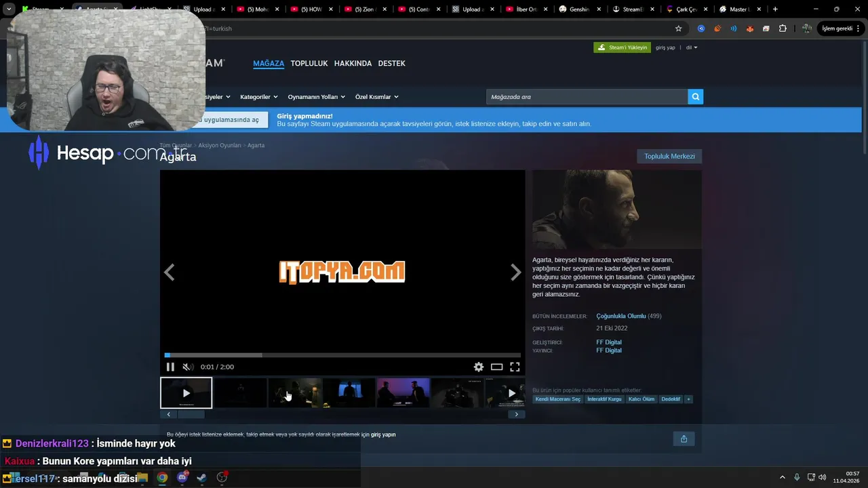Image resolution: width=868 pixels, height=488 pixels.
Task: Switch to the İlber Ort tab
Action: [526, 9]
